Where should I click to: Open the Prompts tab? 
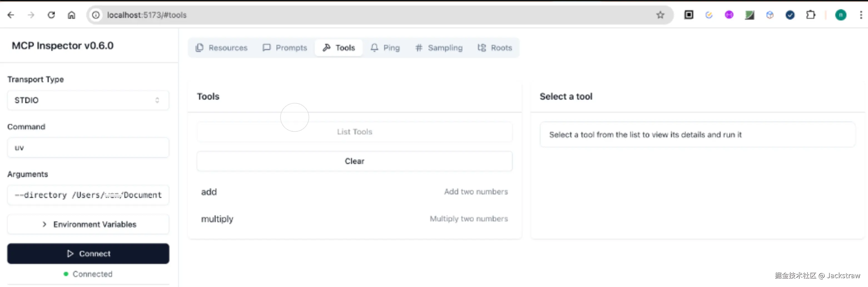tap(285, 48)
